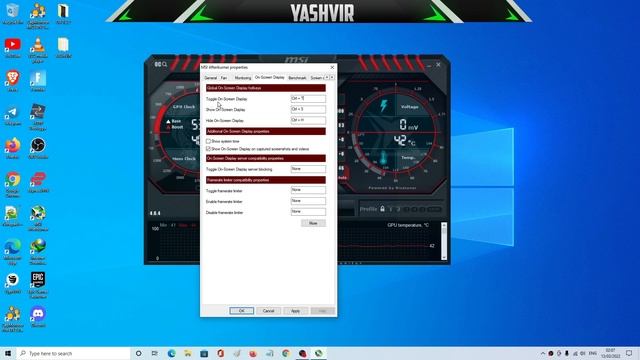Switch to the General tab
640x360 pixels.
211,78
